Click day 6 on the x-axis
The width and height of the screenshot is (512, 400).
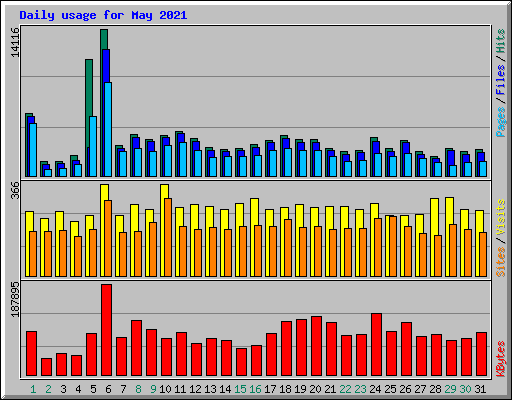click(108, 389)
